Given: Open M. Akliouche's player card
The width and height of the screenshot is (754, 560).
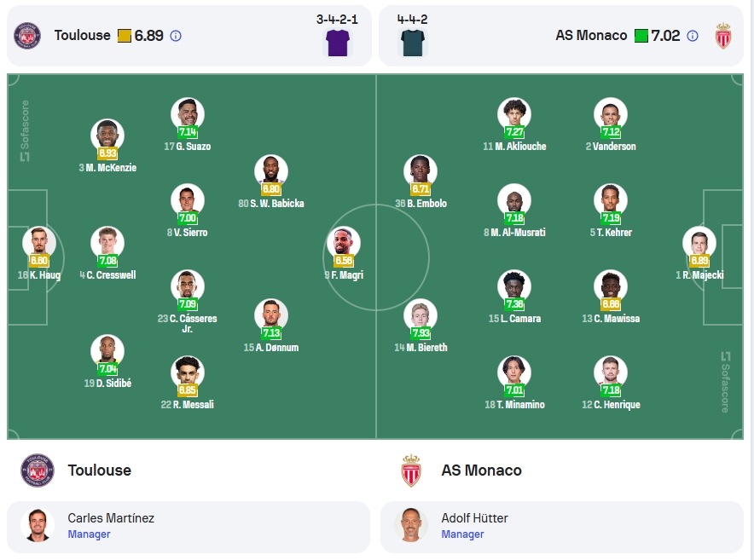Looking at the screenshot, I should pos(514,124).
